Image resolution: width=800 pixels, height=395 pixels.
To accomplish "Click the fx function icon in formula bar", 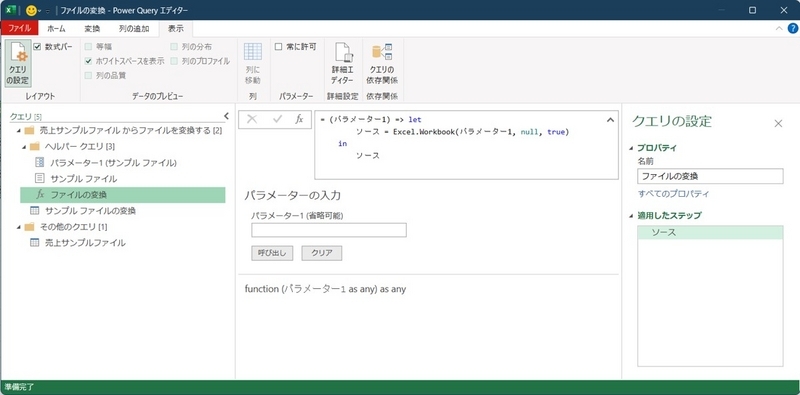I will (299, 119).
